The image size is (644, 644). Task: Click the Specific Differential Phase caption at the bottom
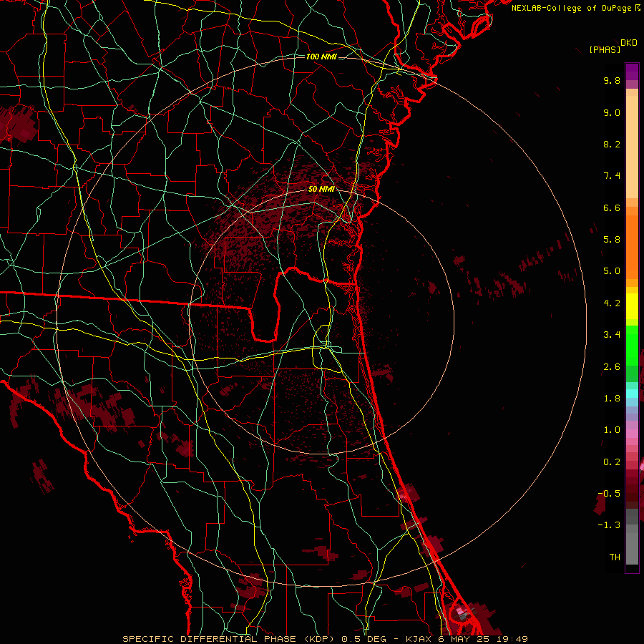click(x=325, y=639)
